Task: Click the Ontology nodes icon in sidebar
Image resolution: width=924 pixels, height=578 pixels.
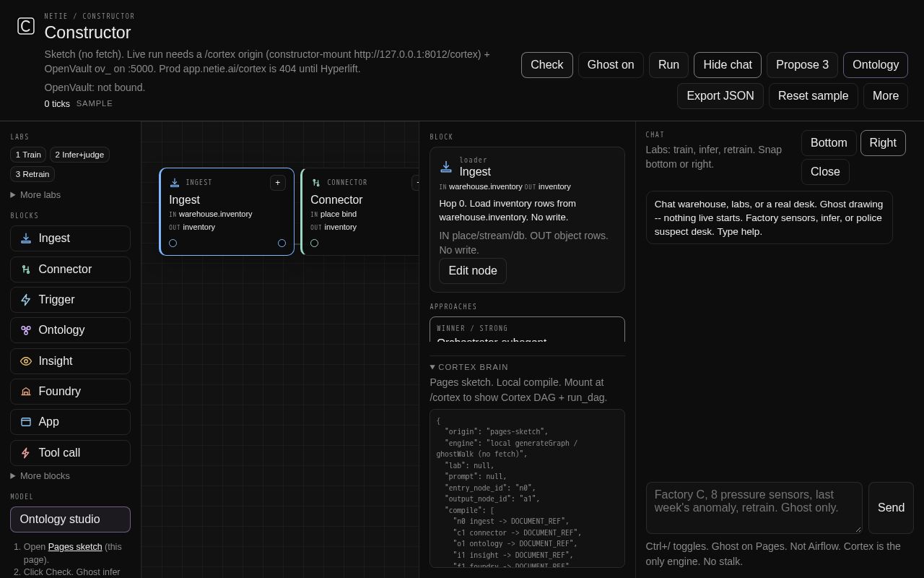Action: [x=26, y=330]
